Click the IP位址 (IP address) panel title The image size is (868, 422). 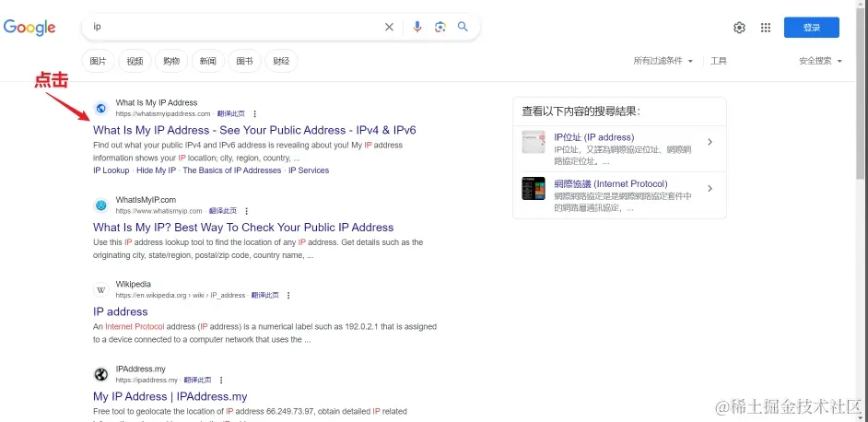click(x=594, y=137)
